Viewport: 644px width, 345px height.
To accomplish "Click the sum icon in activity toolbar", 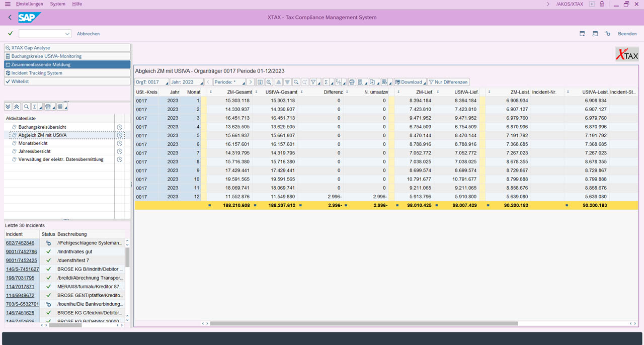I will (x=35, y=107).
